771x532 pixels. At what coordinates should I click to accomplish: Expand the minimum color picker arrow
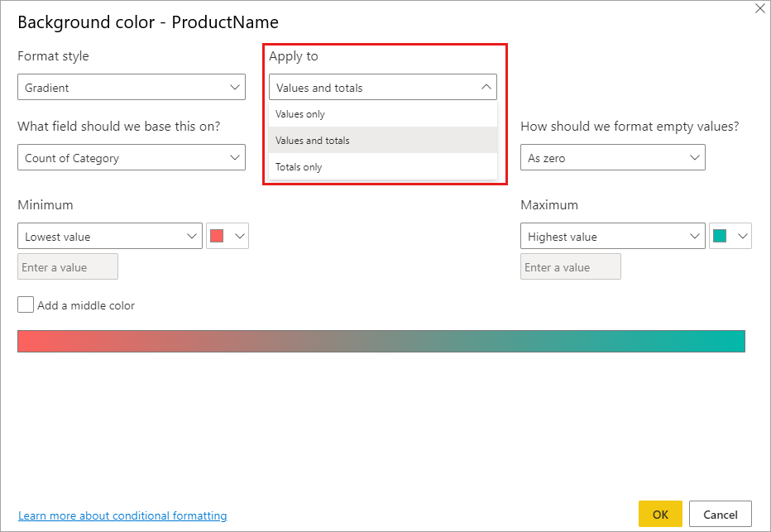pyautogui.click(x=240, y=236)
